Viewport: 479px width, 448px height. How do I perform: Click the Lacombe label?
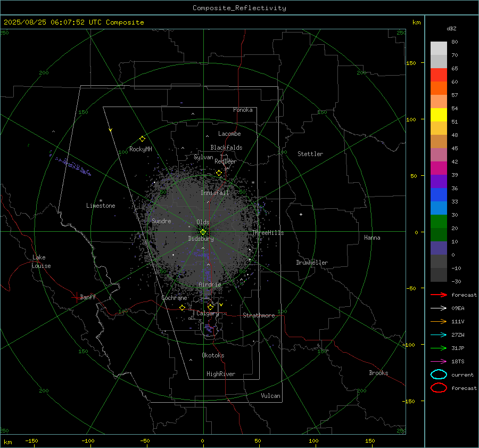pos(229,134)
